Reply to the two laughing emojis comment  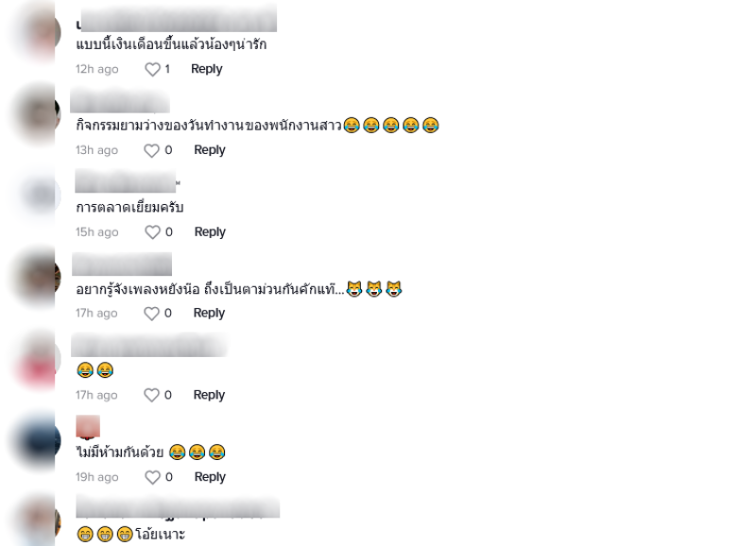coord(209,395)
